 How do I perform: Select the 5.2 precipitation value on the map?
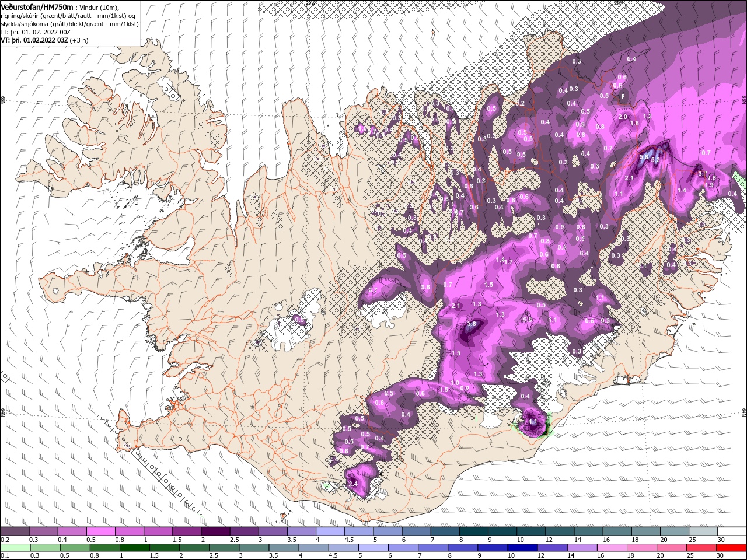point(655,160)
